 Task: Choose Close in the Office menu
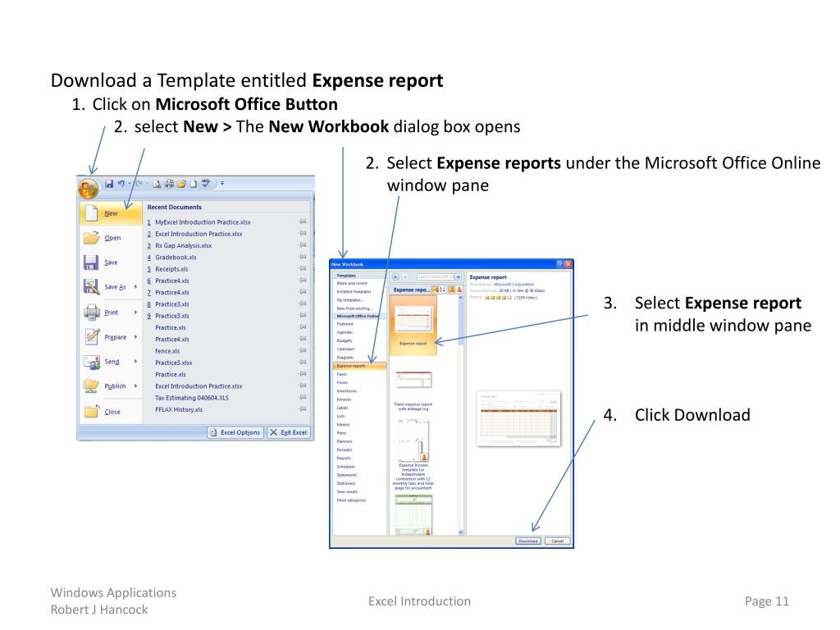111,412
